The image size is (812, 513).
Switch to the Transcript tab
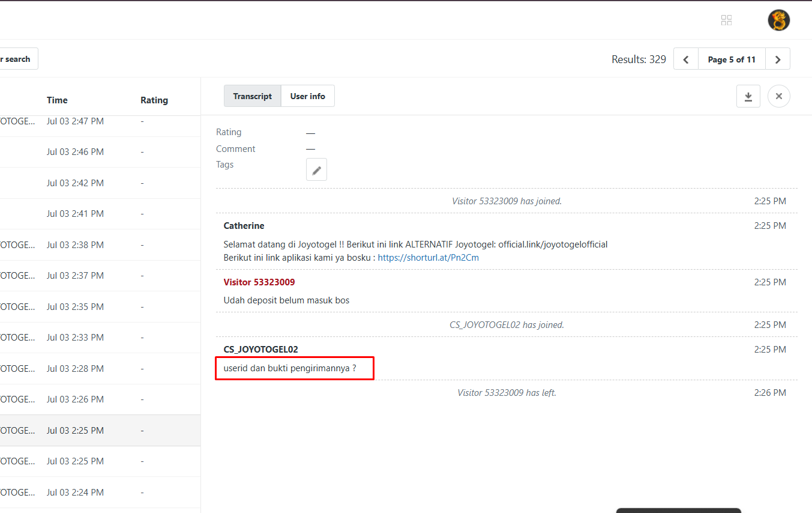point(253,96)
